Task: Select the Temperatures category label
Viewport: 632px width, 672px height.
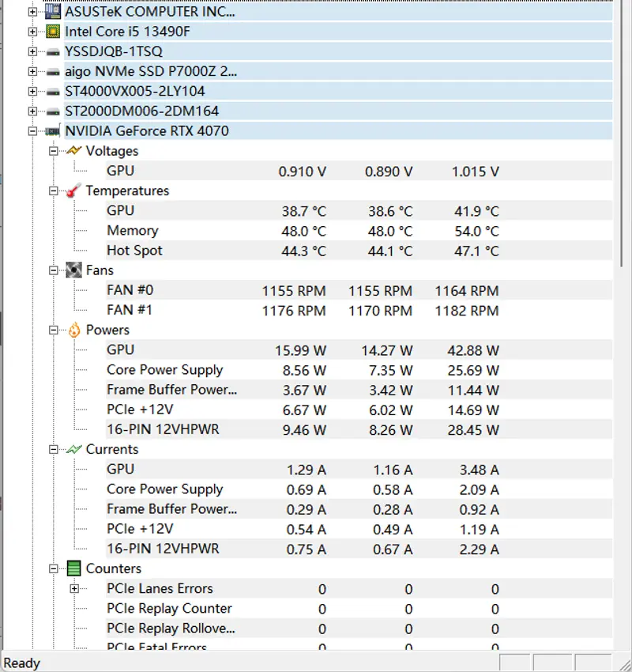Action: [x=128, y=191]
